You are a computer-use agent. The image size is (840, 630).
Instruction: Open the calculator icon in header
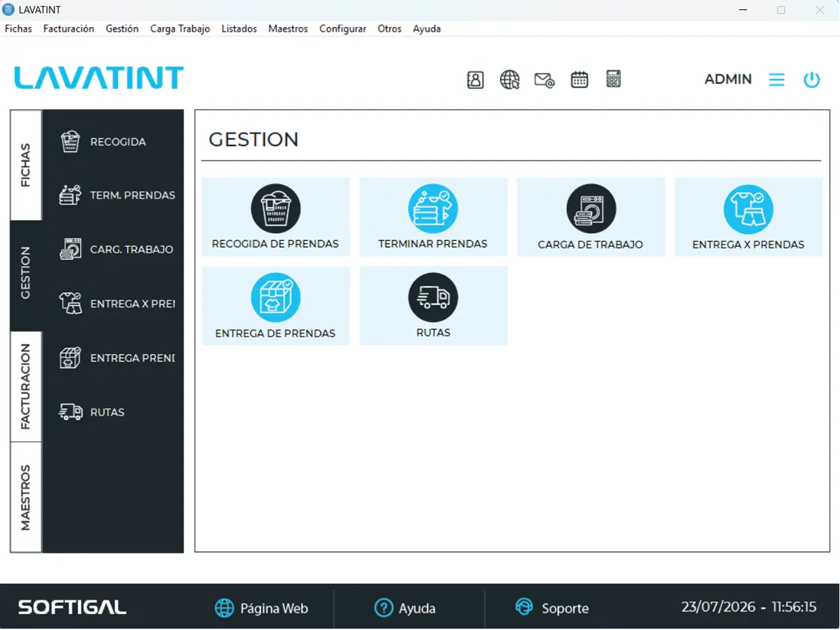614,79
